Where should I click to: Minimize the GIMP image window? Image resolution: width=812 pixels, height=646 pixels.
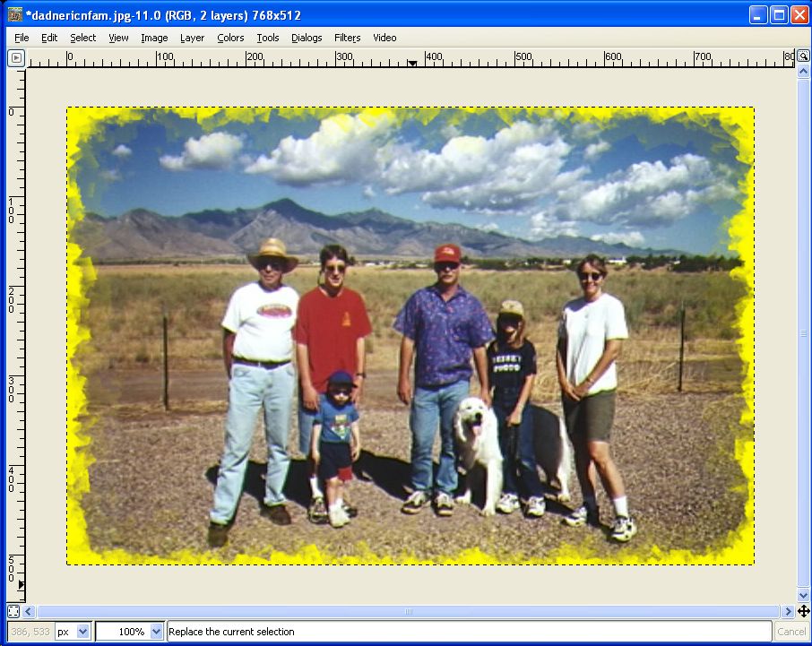[x=758, y=15]
